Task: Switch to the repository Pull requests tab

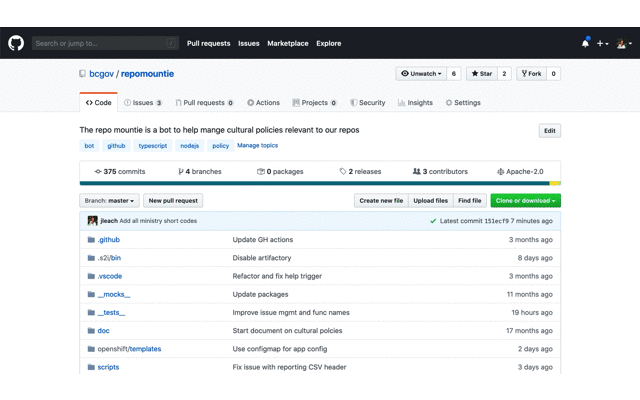Action: [x=204, y=102]
